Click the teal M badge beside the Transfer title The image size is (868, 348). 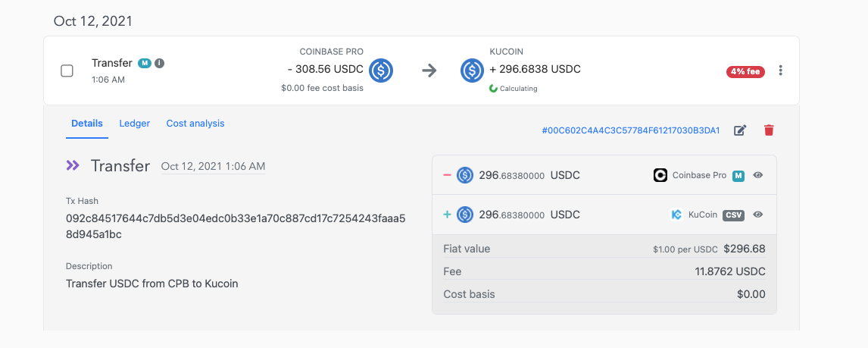pyautogui.click(x=145, y=63)
